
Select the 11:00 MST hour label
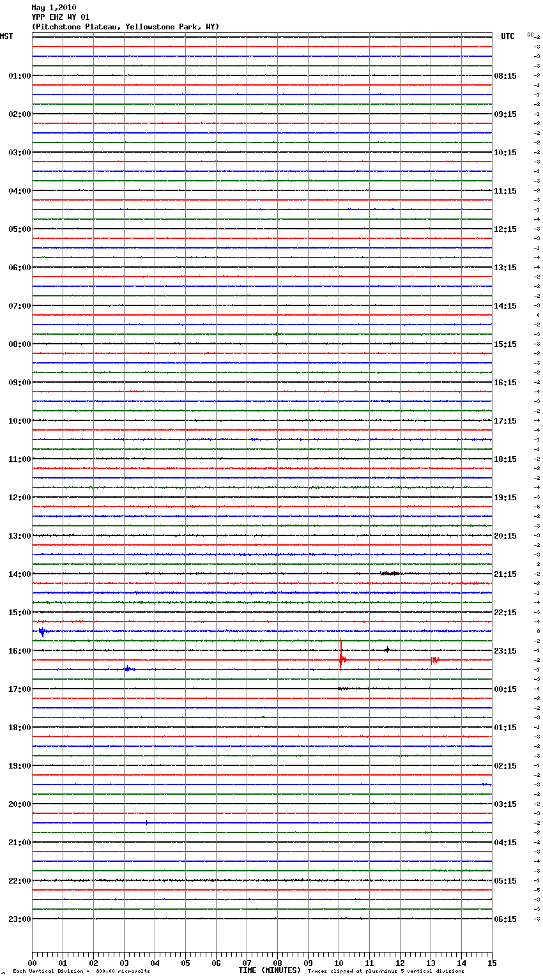pyautogui.click(x=20, y=459)
